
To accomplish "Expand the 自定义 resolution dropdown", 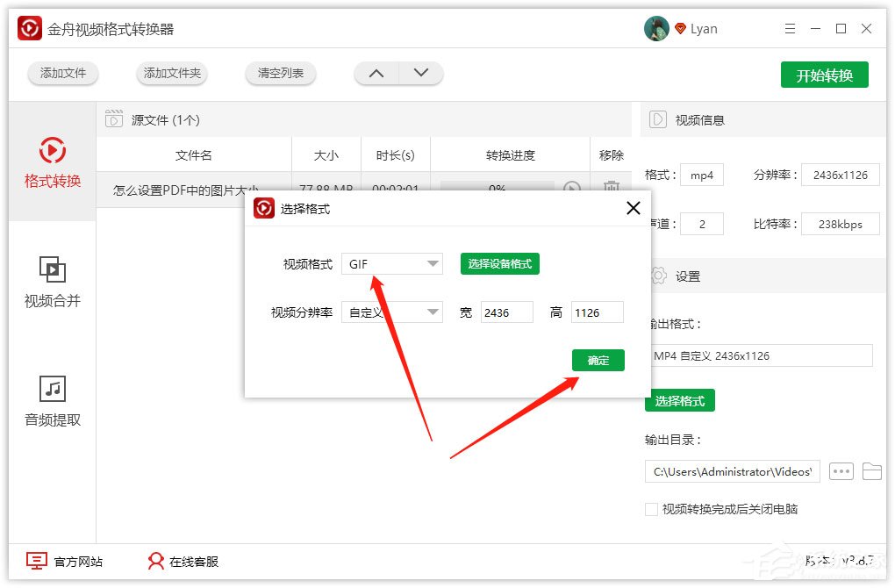I will (x=391, y=312).
